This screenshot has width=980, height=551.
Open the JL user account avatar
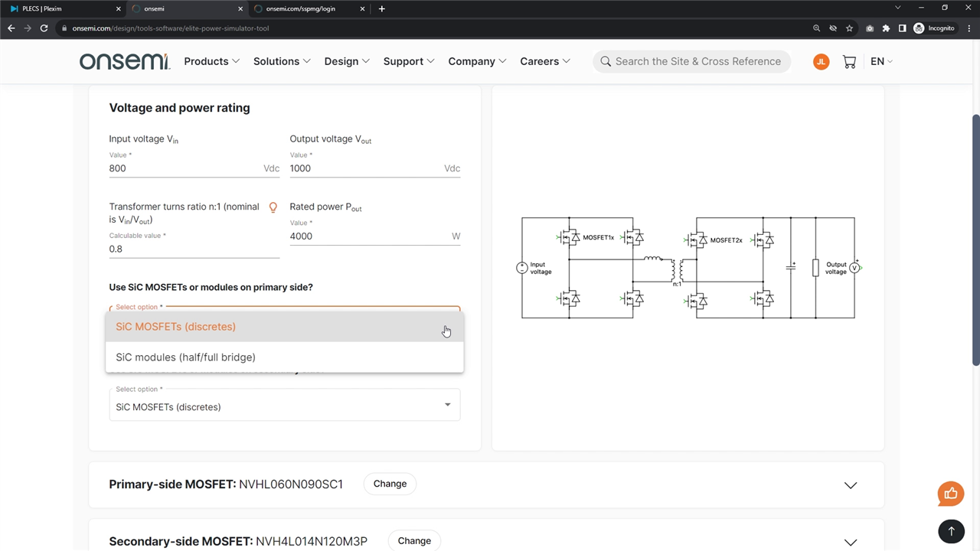pos(822,62)
